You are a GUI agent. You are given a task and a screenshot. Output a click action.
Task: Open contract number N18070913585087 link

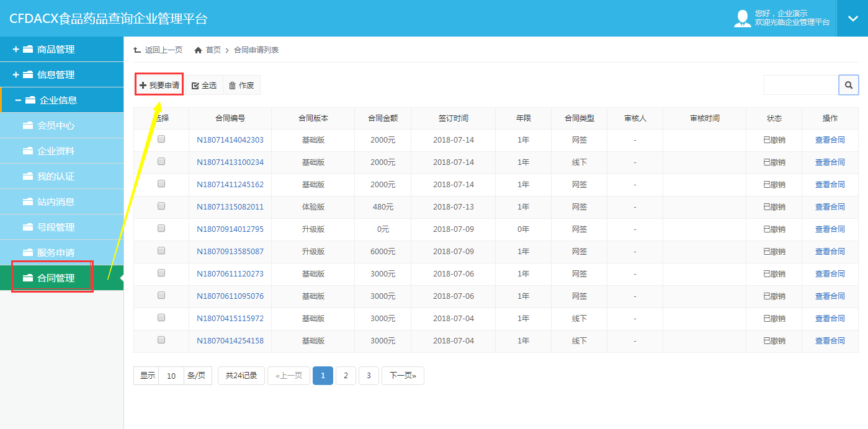[230, 252]
